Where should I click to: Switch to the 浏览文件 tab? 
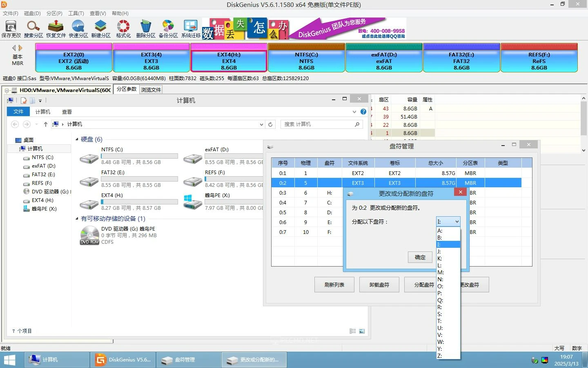point(151,90)
